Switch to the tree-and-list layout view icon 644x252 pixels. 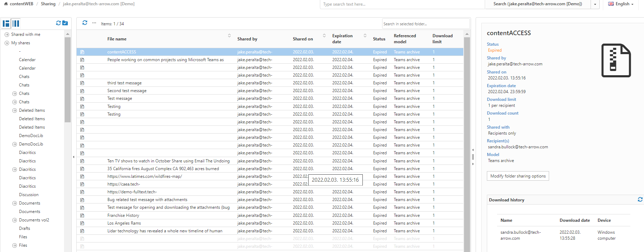[x=6, y=24]
